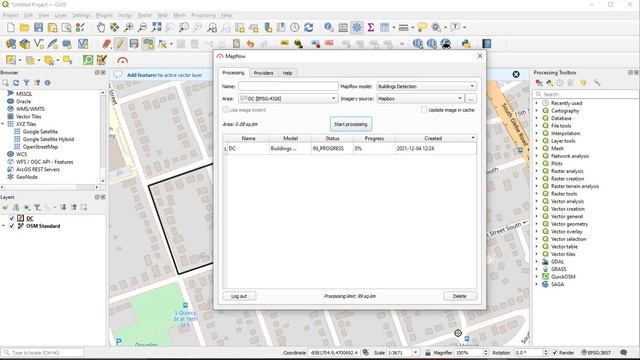Image resolution: width=640 pixels, height=360 pixels.
Task: Click the New Shapefile Layer V icon
Action: pos(39,44)
